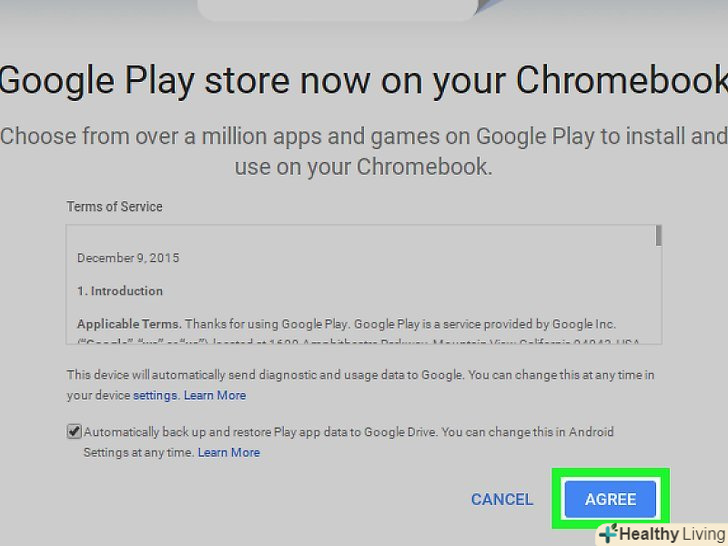This screenshot has height=546, width=728.
Task: Click the Terms of Service label
Action: [x=114, y=207]
